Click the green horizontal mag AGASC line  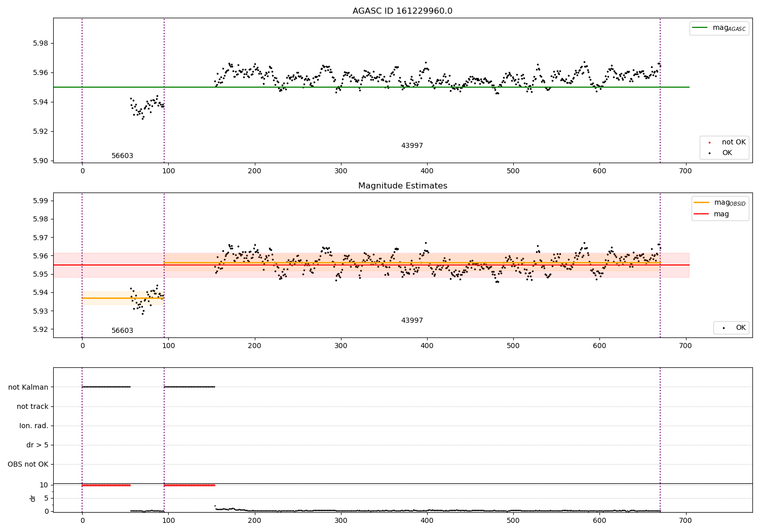(371, 87)
